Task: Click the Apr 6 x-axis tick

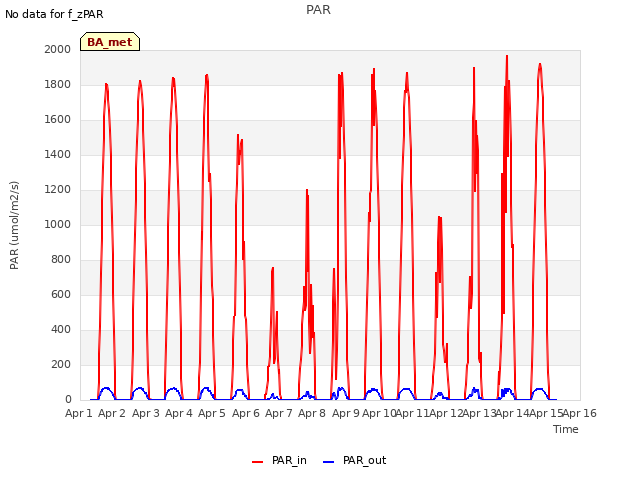Action: click(246, 413)
